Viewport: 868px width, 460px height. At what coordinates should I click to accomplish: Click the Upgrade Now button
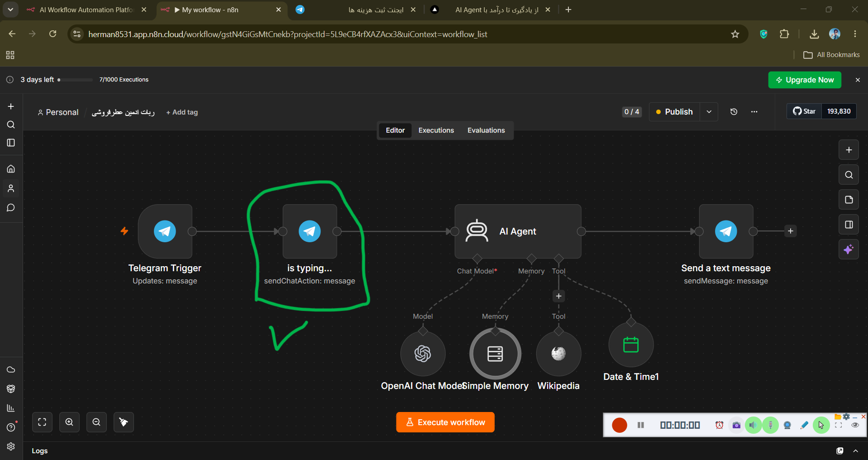pyautogui.click(x=804, y=80)
